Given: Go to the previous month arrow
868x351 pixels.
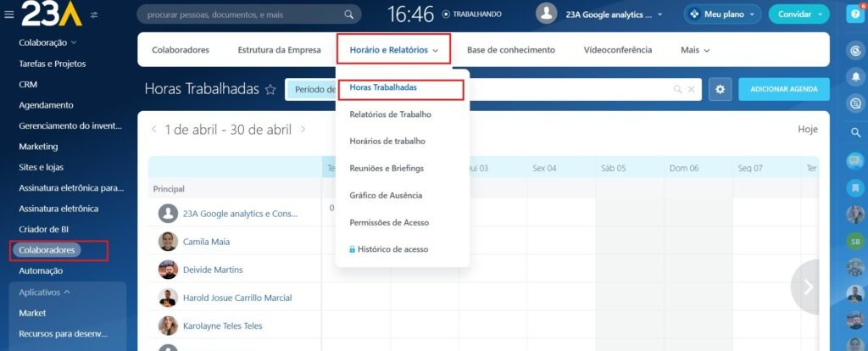Looking at the screenshot, I should point(154,130).
